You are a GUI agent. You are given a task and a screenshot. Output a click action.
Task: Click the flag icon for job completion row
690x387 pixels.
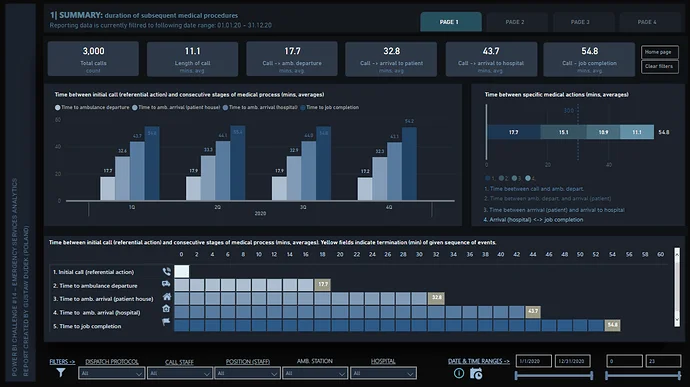166,322
